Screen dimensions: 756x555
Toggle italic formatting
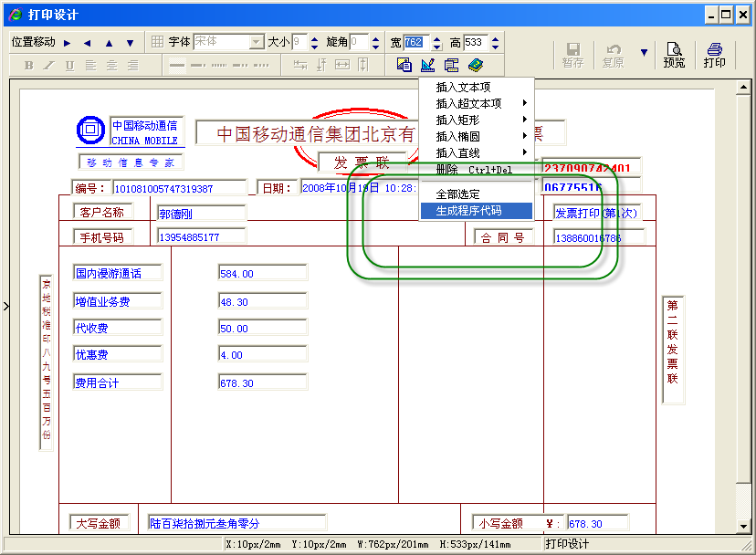[x=48, y=65]
